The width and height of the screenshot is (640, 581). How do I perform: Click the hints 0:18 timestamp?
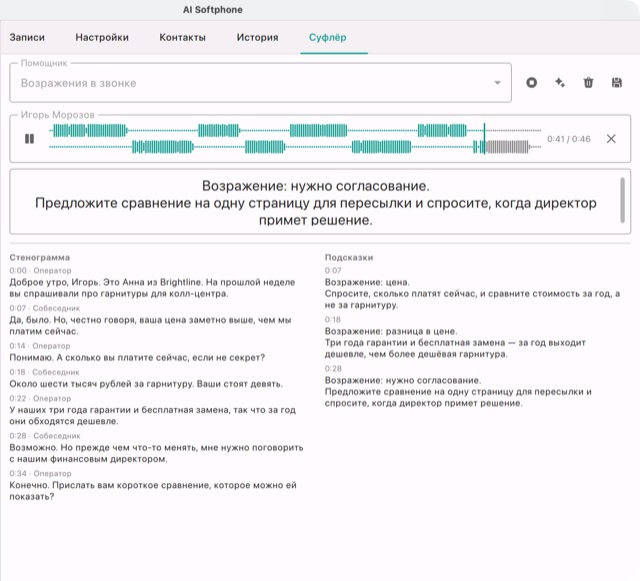333,319
